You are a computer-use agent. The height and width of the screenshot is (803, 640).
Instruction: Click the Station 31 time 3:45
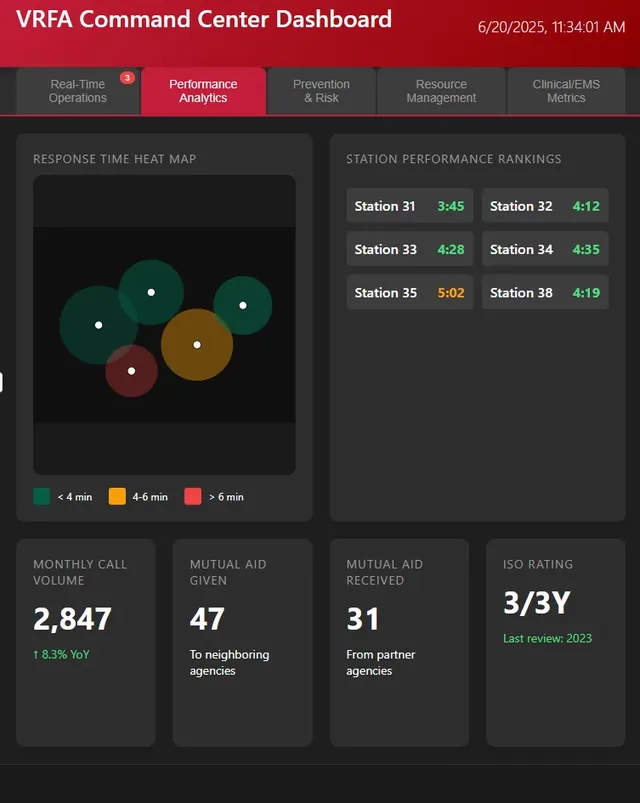coord(451,206)
